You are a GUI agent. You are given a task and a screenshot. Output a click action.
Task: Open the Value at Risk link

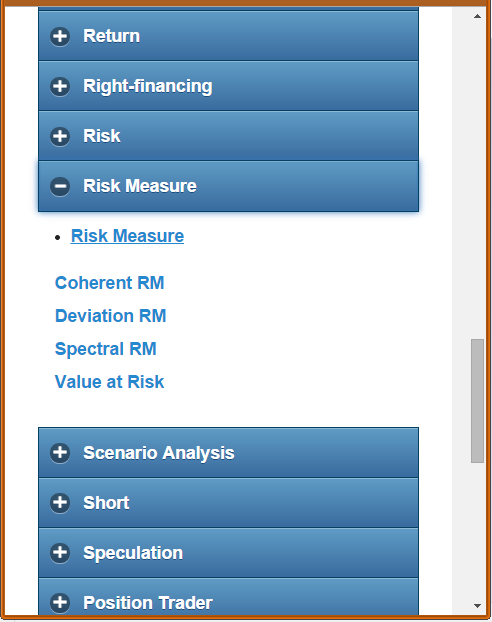(x=110, y=382)
